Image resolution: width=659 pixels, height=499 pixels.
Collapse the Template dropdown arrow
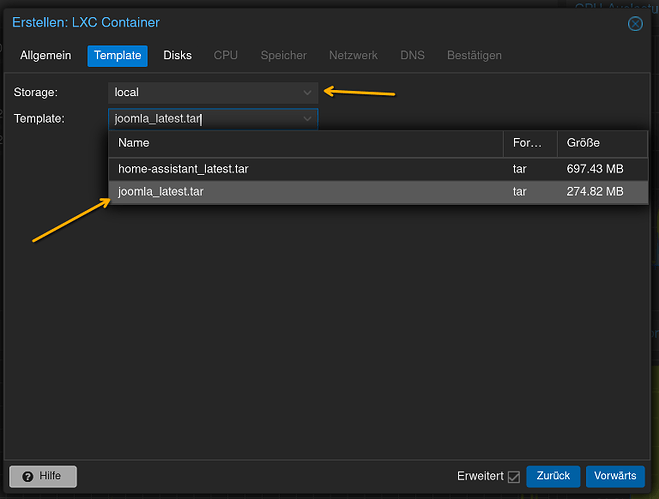pos(307,119)
